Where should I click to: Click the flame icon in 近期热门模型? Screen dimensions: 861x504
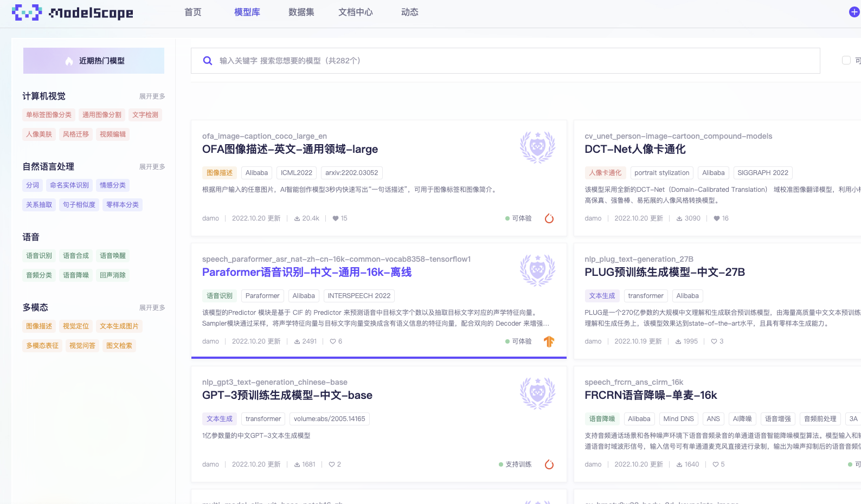click(69, 61)
